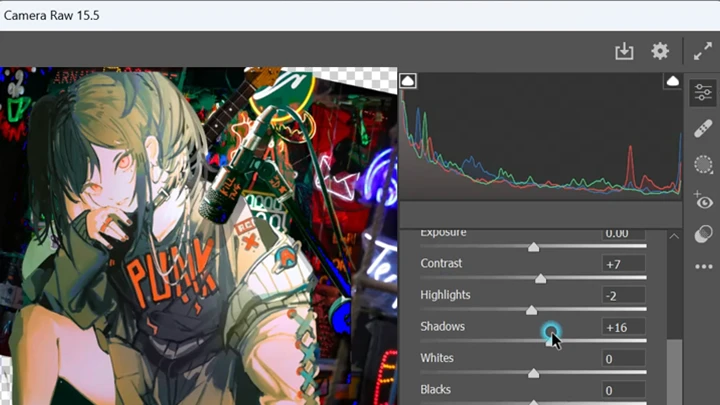
Task: Click the Contrast label text
Action: 441,264
